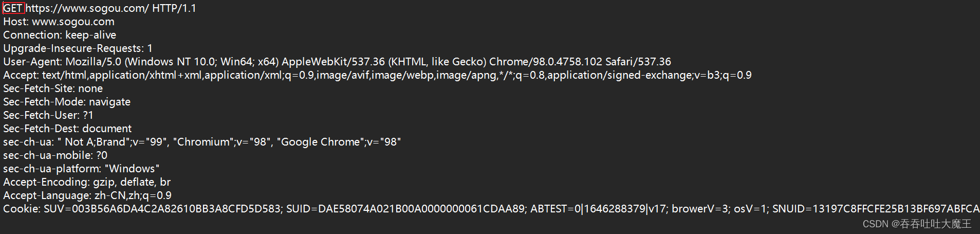The image size is (980, 234).
Task: Select the Accept-Language: zh-CN line
Action: (x=87, y=195)
